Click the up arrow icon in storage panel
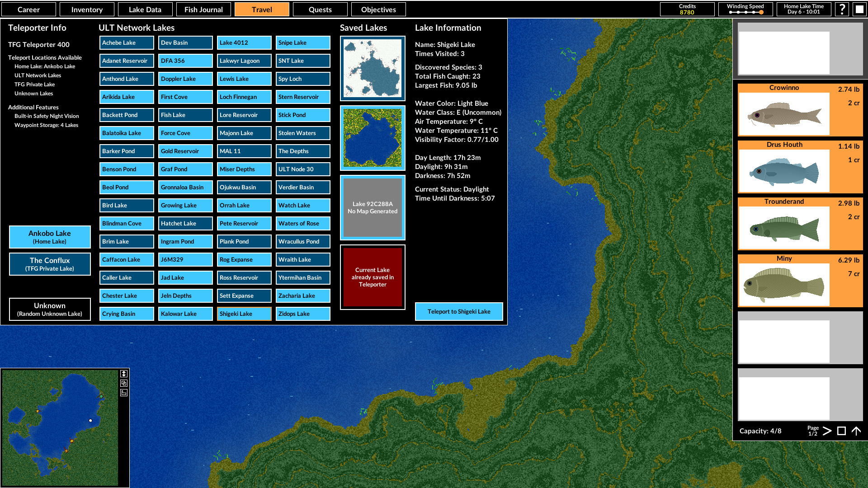The width and height of the screenshot is (868, 488). point(857,431)
